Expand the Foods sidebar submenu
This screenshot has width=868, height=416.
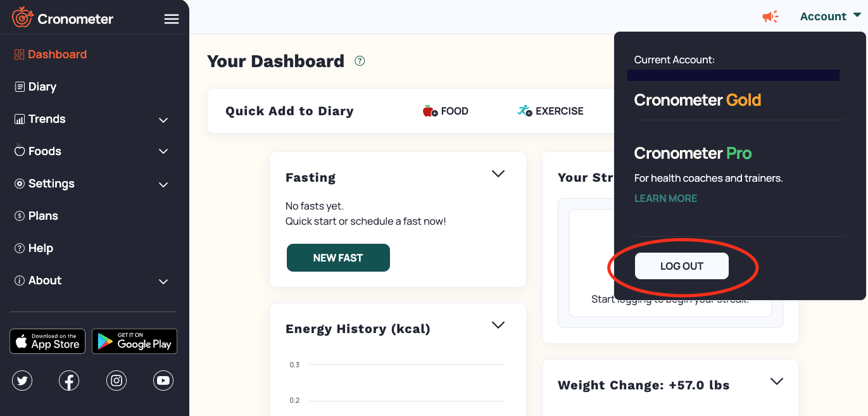click(x=163, y=152)
